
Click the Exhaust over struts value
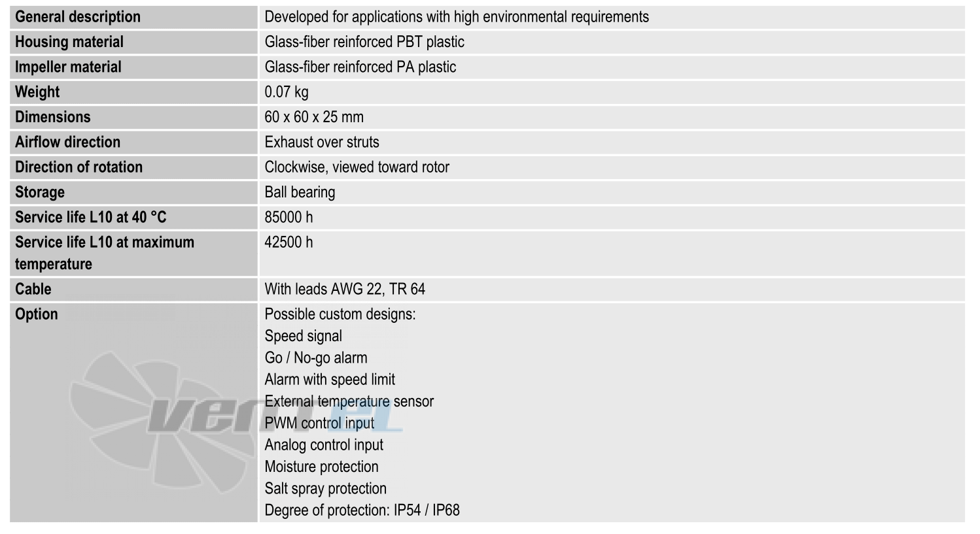click(x=322, y=142)
